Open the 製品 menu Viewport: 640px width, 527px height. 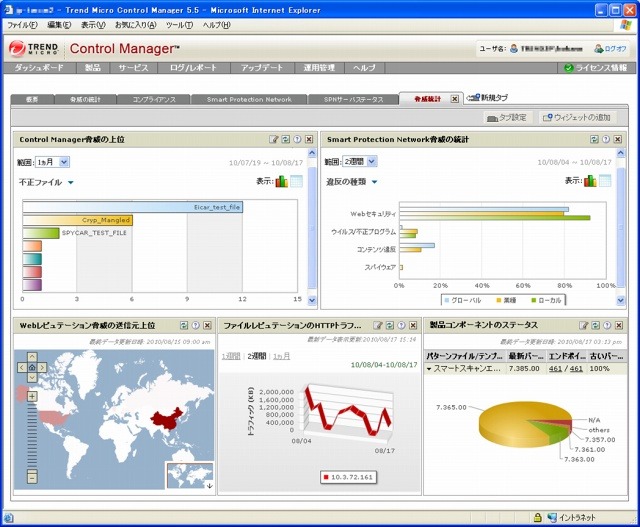[93, 68]
